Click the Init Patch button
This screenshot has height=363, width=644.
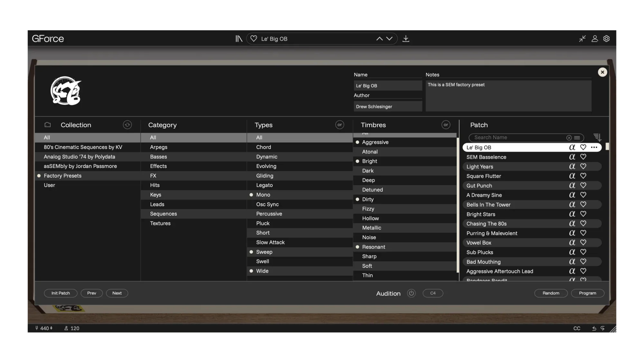point(61,293)
